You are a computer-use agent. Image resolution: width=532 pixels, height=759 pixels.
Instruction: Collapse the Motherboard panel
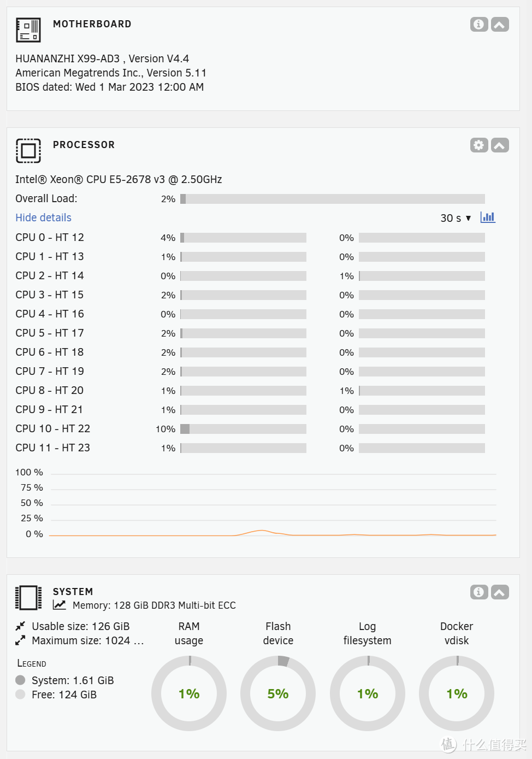[500, 25]
